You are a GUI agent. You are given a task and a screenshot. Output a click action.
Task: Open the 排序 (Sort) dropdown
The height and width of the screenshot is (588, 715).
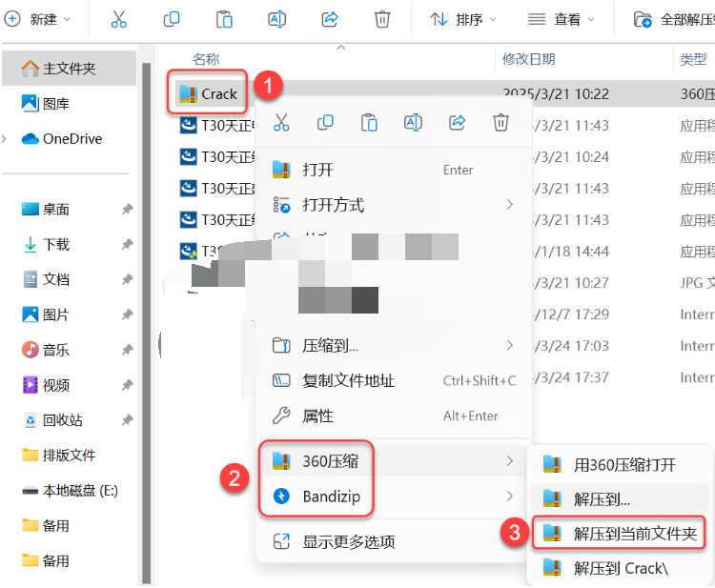click(462, 20)
